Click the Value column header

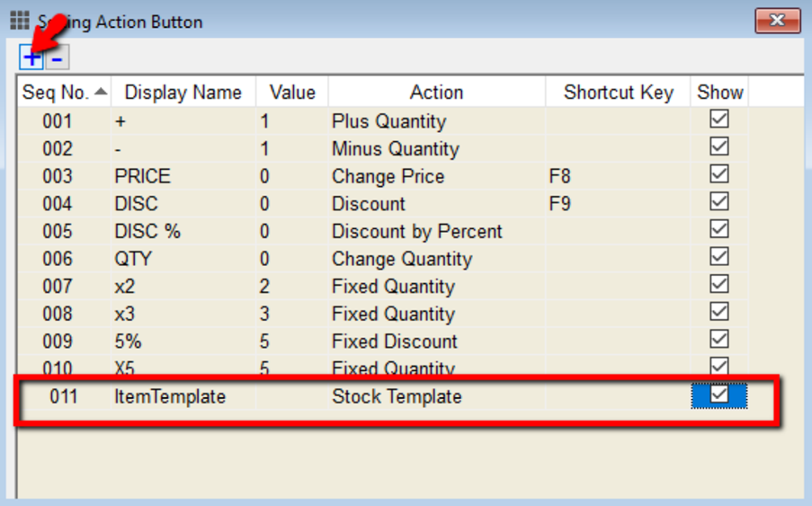(292, 92)
